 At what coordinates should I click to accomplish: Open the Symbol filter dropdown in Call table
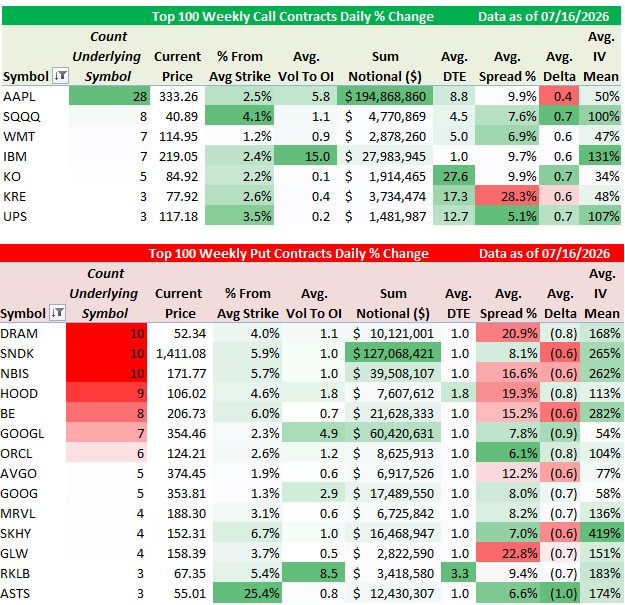tap(61, 75)
